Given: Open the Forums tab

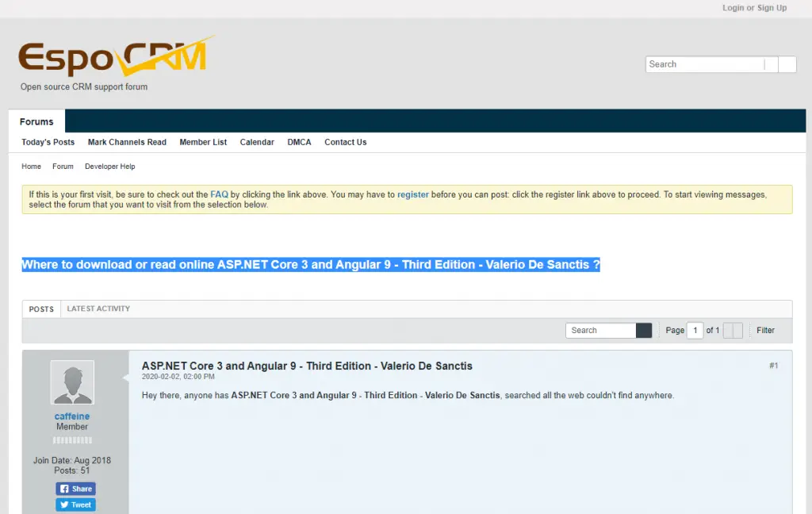Looking at the screenshot, I should [36, 121].
